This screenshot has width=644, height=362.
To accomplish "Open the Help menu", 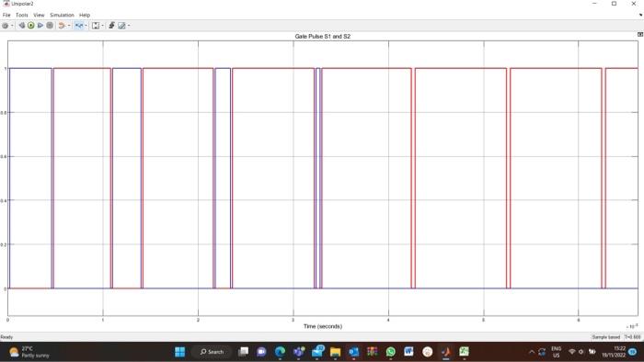I will 85,15.
